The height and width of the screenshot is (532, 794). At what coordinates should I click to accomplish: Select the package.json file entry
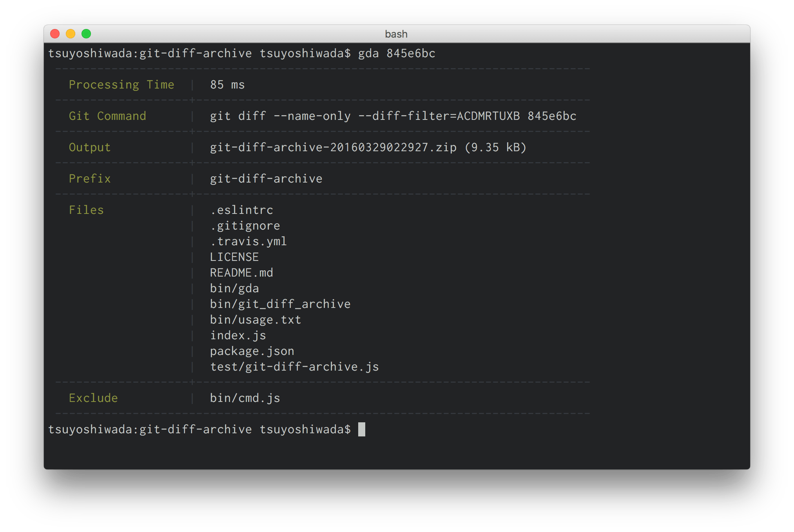tap(252, 351)
